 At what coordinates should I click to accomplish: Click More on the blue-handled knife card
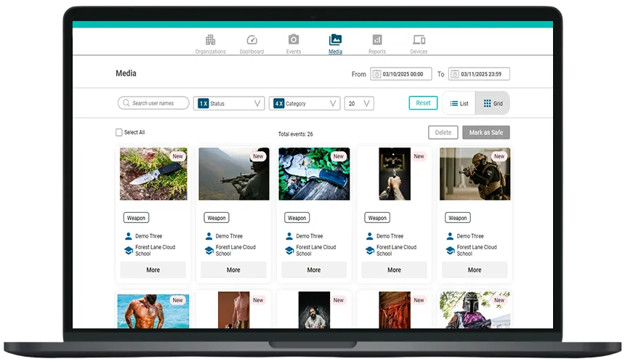[x=314, y=270]
